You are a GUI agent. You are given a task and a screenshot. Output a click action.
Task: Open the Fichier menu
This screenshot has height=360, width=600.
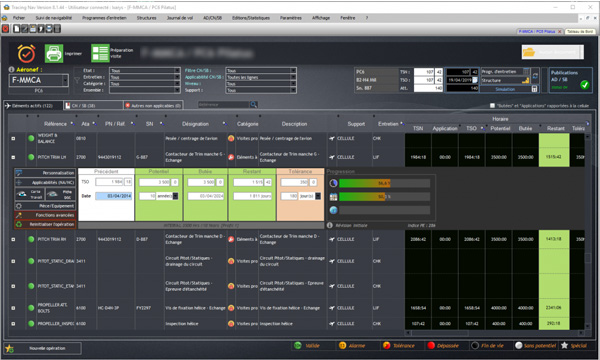tap(19, 18)
